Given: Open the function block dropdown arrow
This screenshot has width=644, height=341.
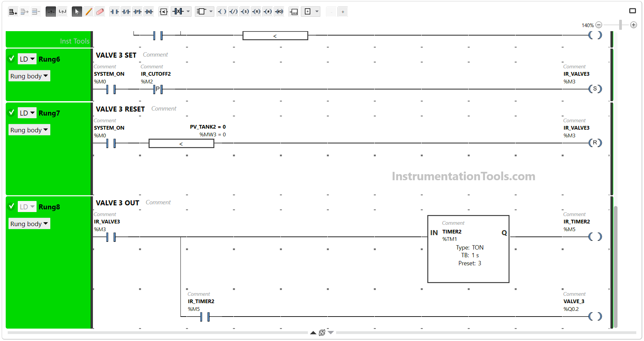Looking at the screenshot, I should coord(211,12).
